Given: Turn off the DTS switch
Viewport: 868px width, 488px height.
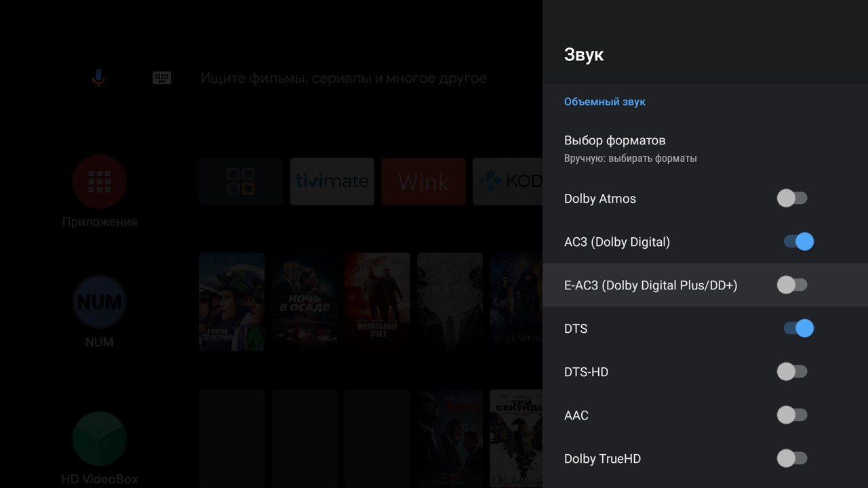Looking at the screenshot, I should pyautogui.click(x=799, y=329).
